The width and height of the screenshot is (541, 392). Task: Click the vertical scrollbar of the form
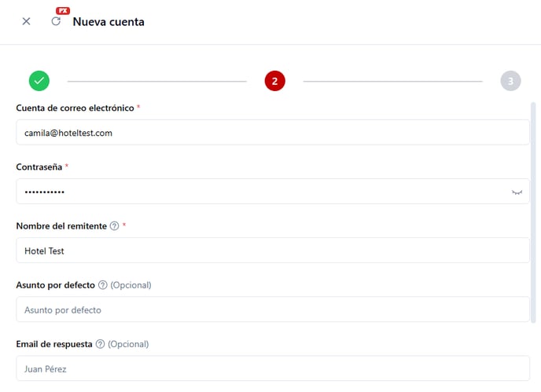point(534,212)
